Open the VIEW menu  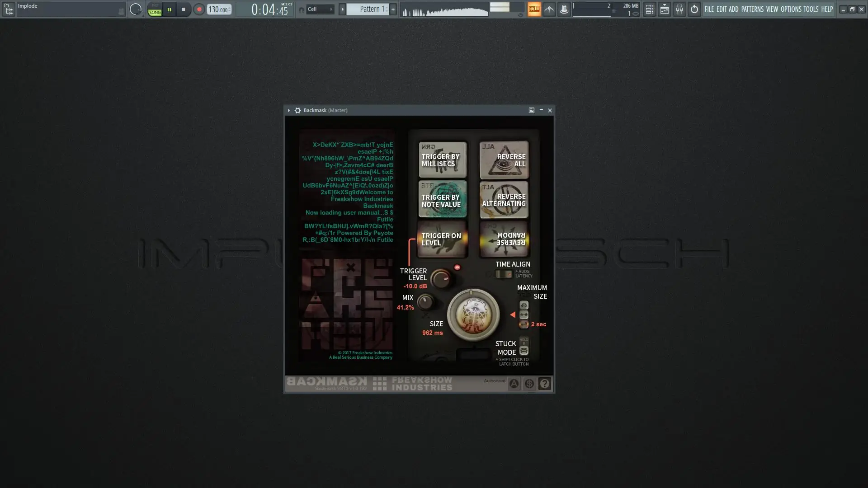[x=772, y=9]
